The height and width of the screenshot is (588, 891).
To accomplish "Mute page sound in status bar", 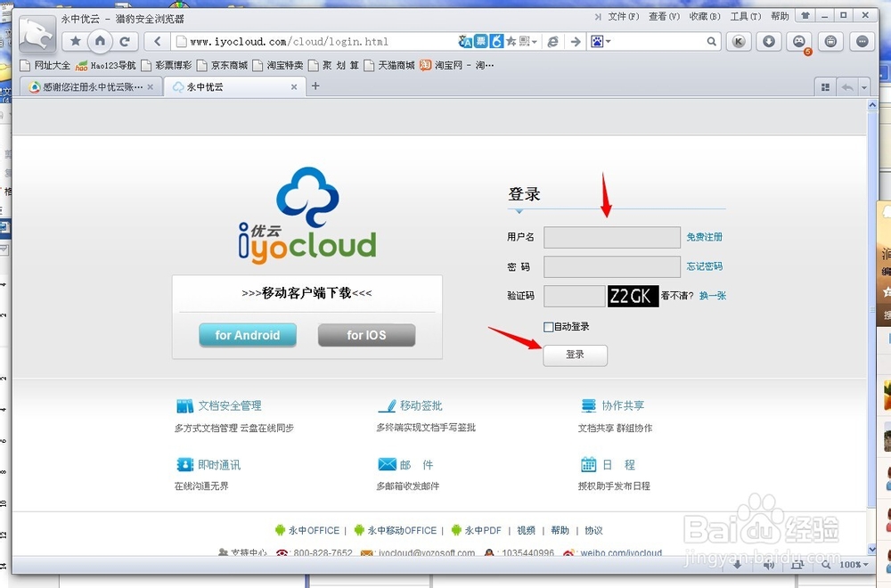I will [769, 564].
